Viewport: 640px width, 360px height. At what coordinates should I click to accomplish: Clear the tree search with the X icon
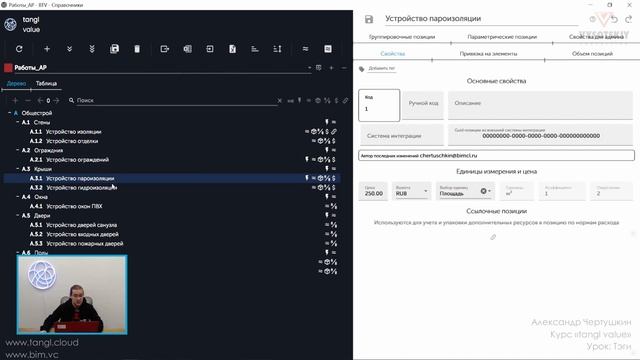pyautogui.click(x=280, y=100)
